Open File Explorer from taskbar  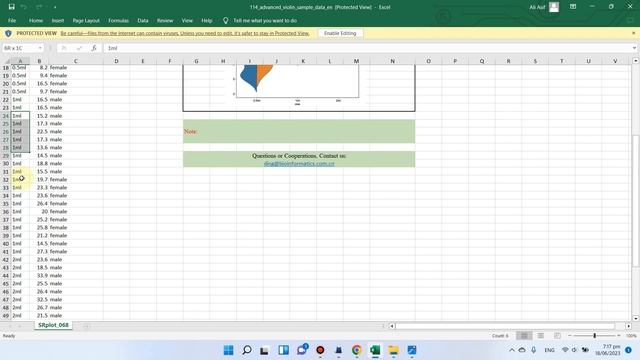(393, 350)
